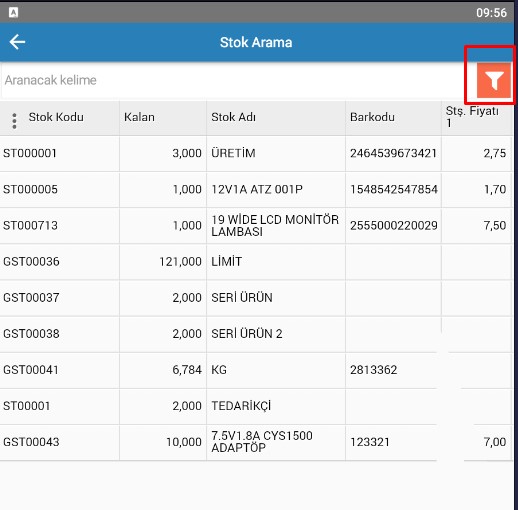Go back using the arrow icon
Viewport: 518px width, 510px height.
click(17, 42)
